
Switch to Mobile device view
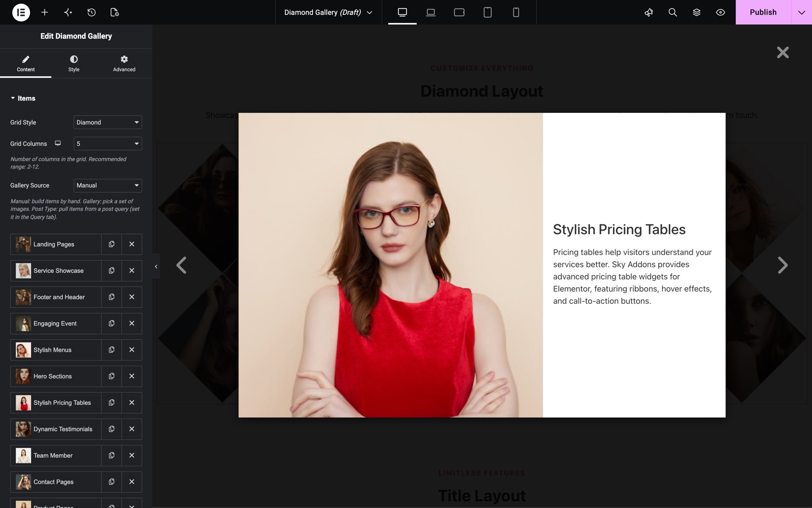coord(516,12)
